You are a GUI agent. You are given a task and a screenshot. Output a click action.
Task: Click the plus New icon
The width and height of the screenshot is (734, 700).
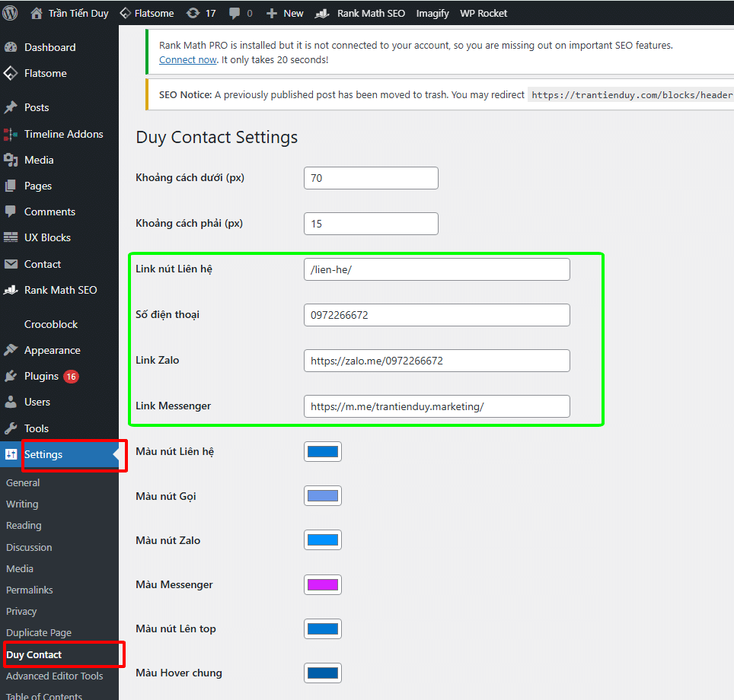tap(271, 13)
